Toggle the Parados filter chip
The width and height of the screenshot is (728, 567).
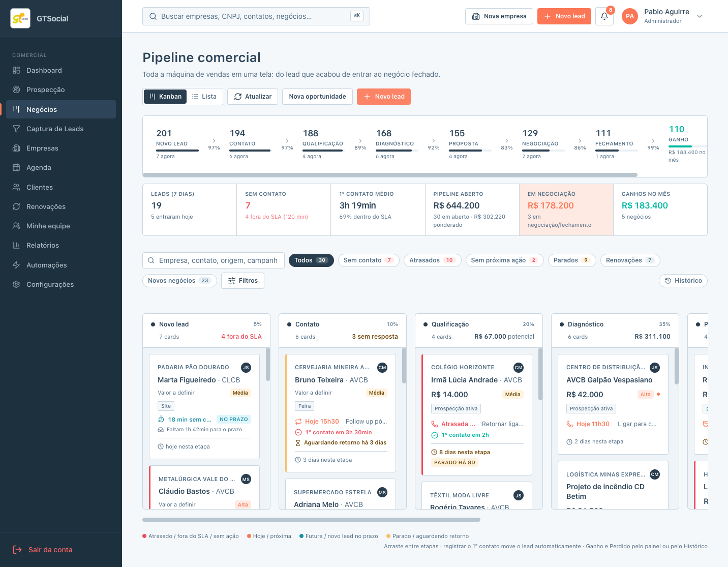pos(571,260)
